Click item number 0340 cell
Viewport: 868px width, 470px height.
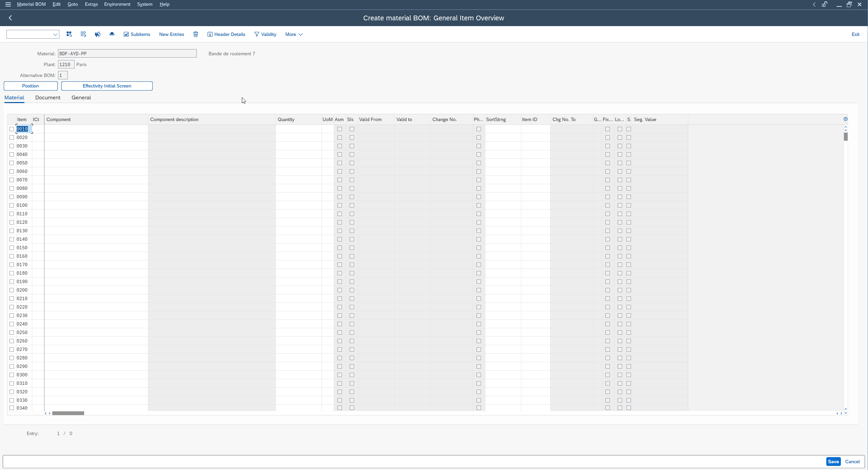pyautogui.click(x=24, y=408)
